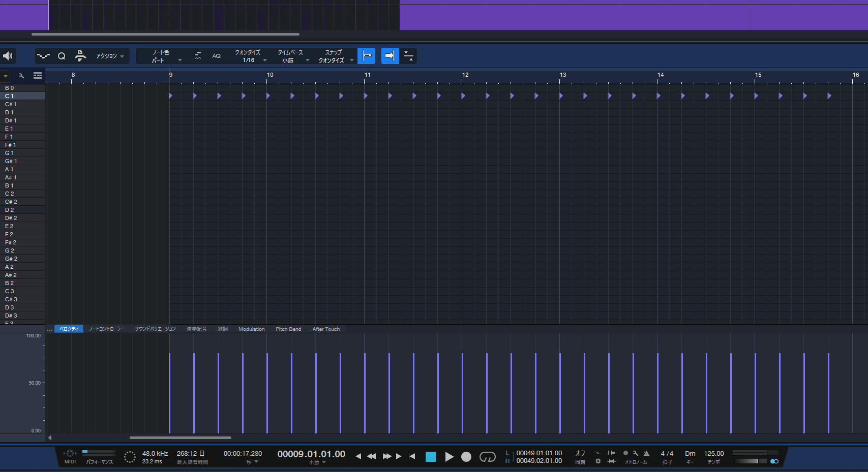Click the blue stop button
The image size is (868, 472).
coord(431,457)
